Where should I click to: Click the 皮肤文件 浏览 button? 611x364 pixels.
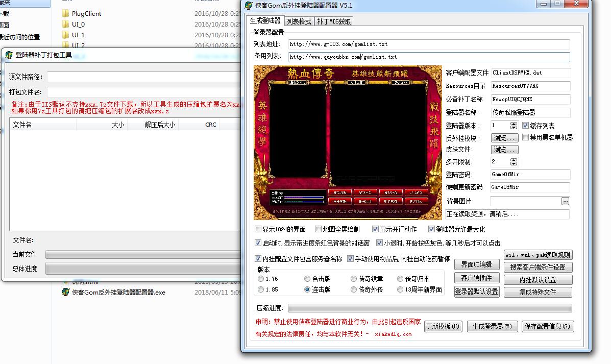[505, 150]
